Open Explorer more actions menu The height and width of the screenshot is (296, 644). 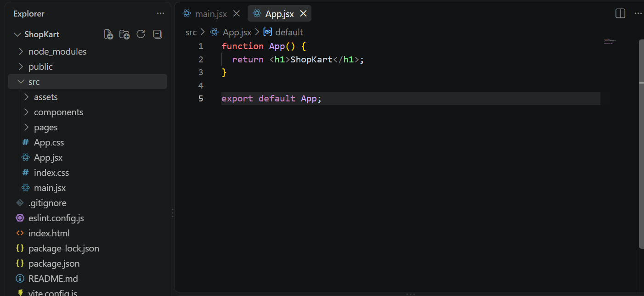(x=160, y=13)
